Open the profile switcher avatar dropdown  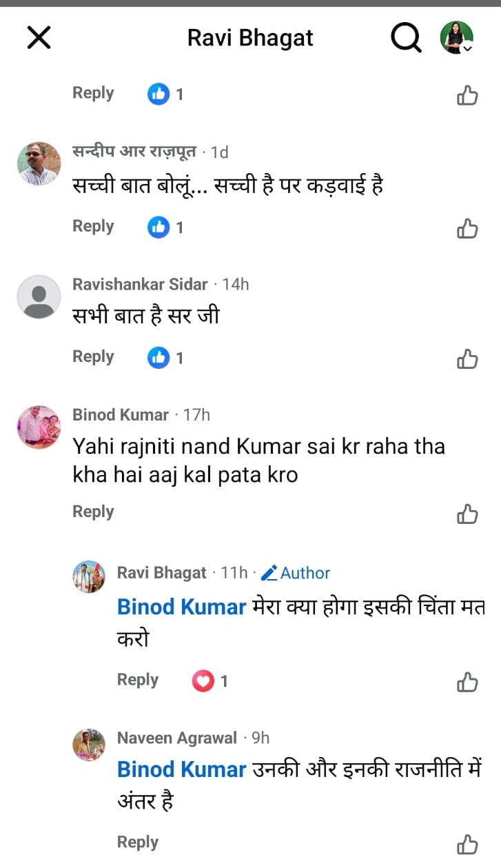pos(457,37)
